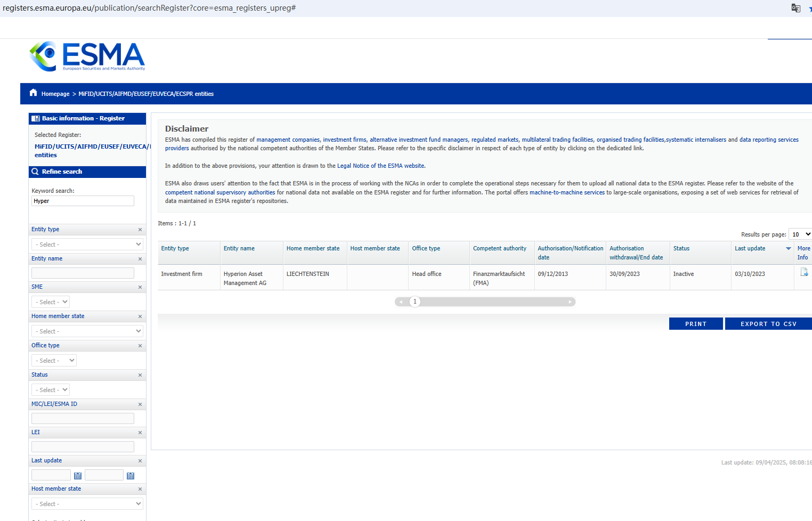Click the home icon in breadcrumb
The height and width of the screenshot is (521, 812).
coord(33,93)
